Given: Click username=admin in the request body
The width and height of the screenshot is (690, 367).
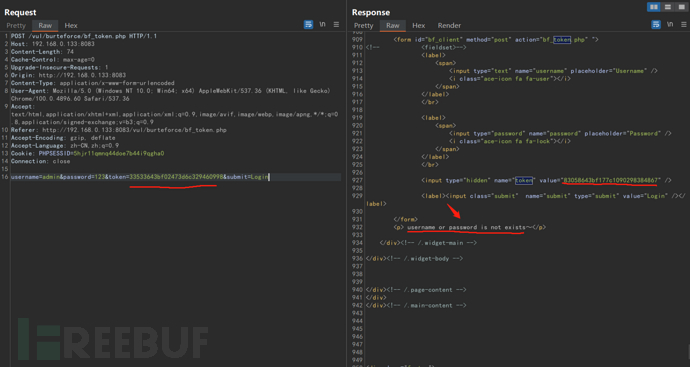Looking at the screenshot, I should (35, 177).
